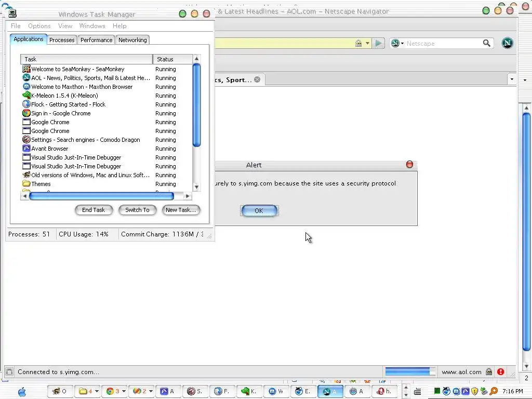Click the taskbar button labeled 'h.'

pyautogui.click(x=384, y=391)
